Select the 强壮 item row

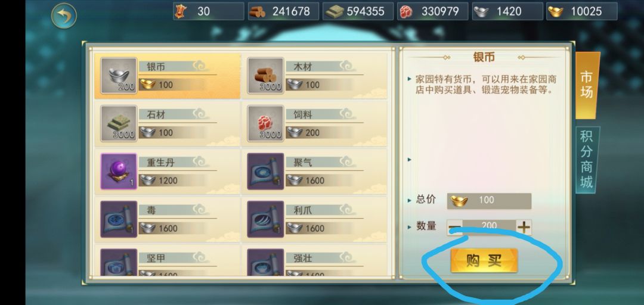pos(314,261)
